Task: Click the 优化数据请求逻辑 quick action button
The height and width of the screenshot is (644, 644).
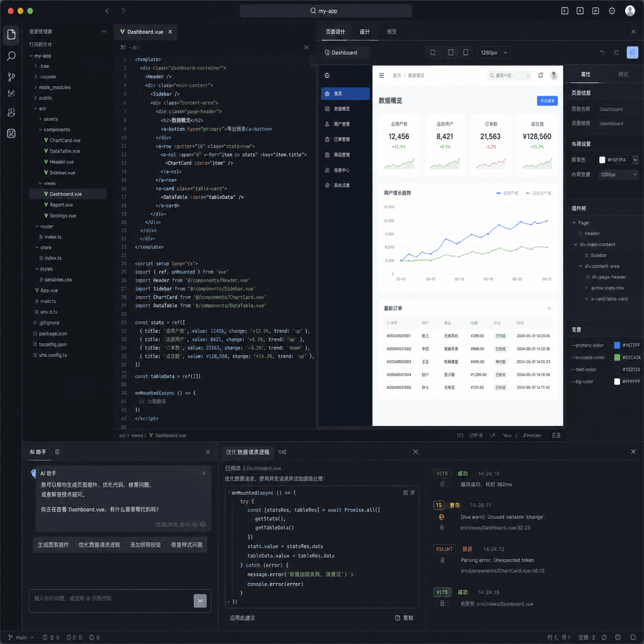Action: [x=99, y=545]
